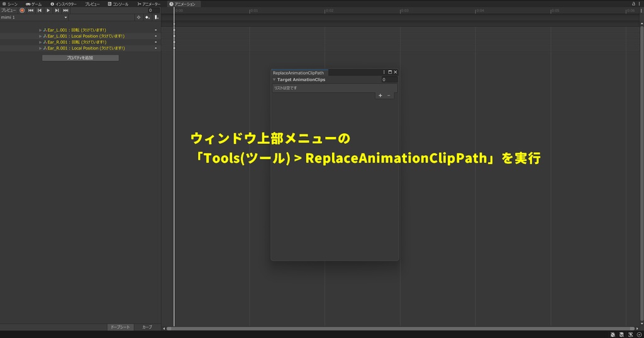
Task: Switch to カーブ view
Action: coord(147,327)
